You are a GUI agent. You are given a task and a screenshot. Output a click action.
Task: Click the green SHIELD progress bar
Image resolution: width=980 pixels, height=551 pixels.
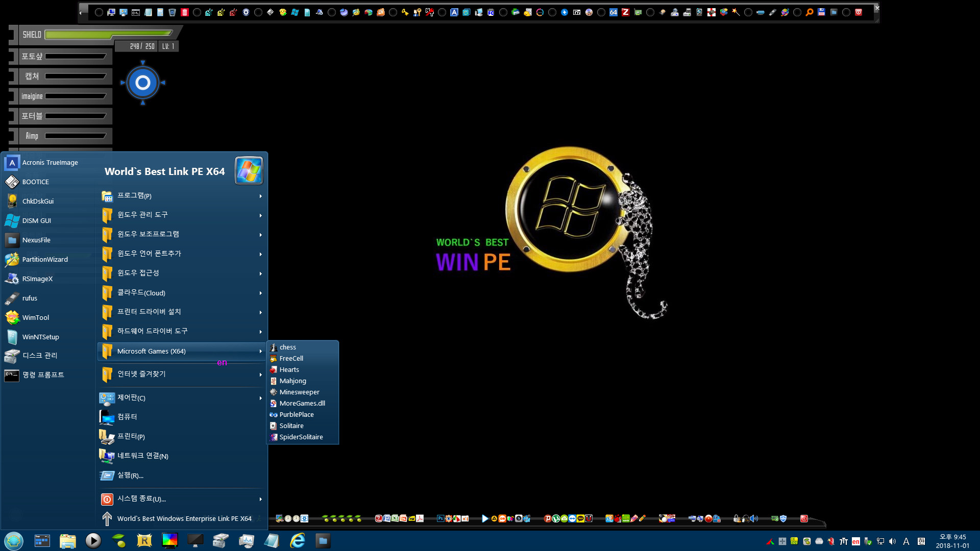click(x=109, y=34)
